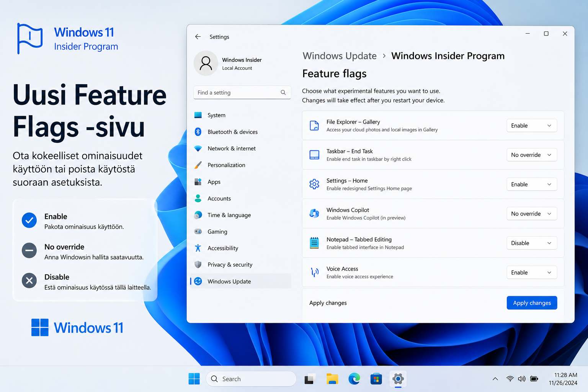Viewport: 588px width, 392px height.
Task: Click the Wi-Fi icon in system tray
Action: click(x=510, y=379)
